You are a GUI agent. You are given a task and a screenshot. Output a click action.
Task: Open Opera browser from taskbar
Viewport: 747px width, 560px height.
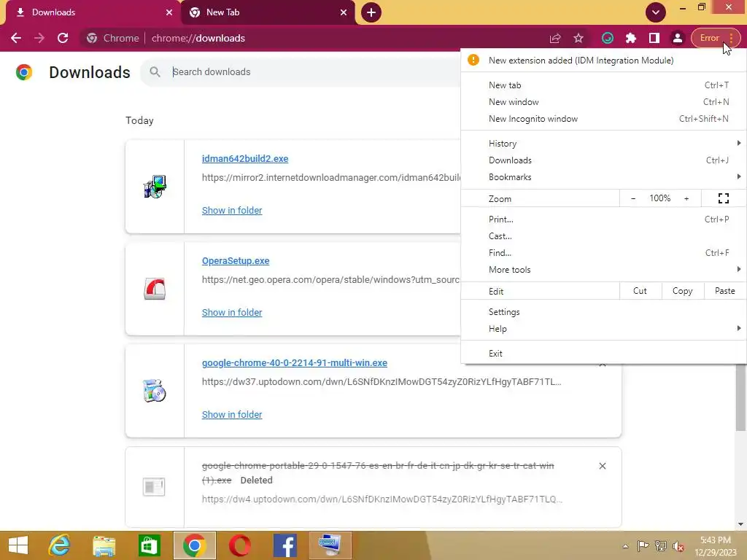point(239,545)
